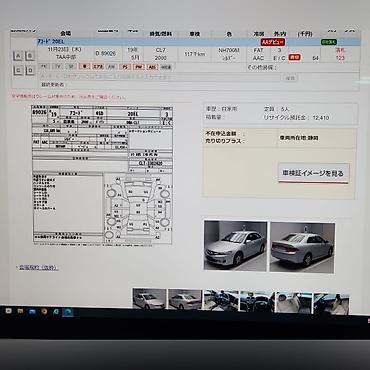Open the fifth seat interior thumbnail
Viewport: 370px width, 370px height.
293,303
